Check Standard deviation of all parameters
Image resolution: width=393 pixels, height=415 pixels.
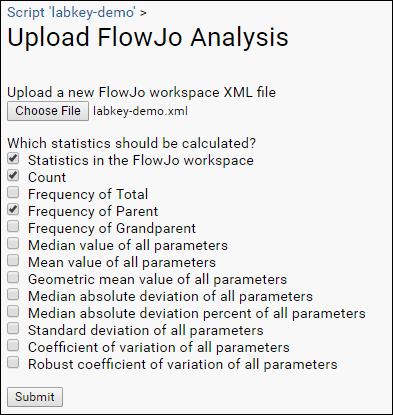pyautogui.click(x=13, y=329)
